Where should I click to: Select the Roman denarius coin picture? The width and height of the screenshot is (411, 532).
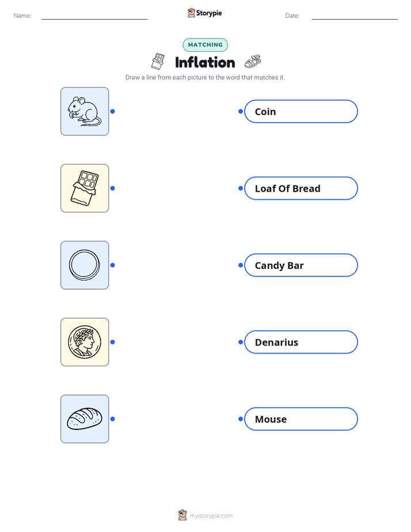point(85,342)
